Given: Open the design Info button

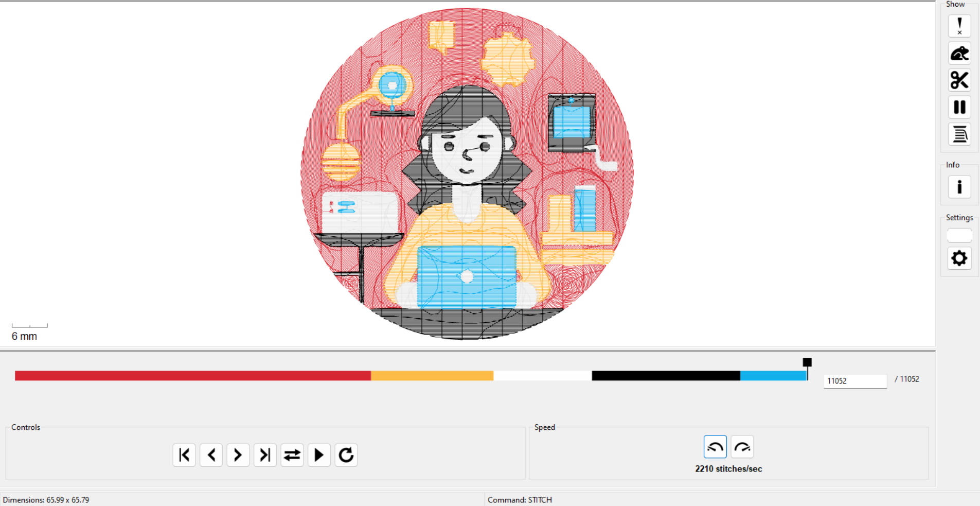Looking at the screenshot, I should point(959,187).
